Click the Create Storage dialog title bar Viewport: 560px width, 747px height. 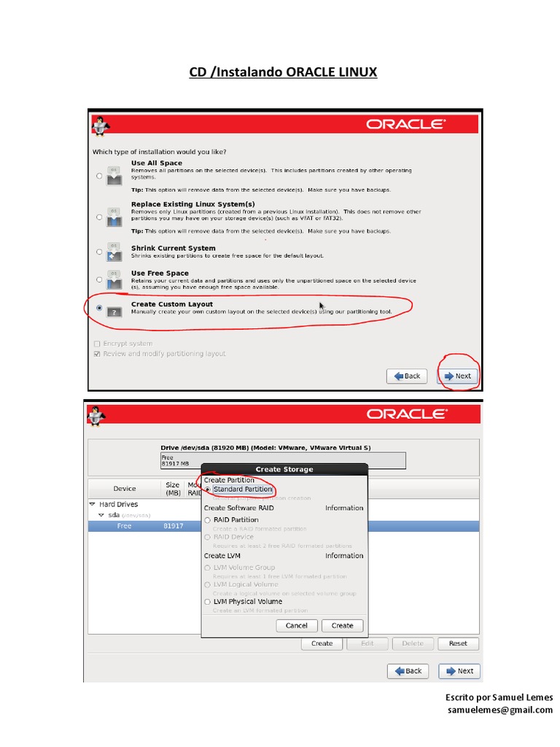coord(284,469)
